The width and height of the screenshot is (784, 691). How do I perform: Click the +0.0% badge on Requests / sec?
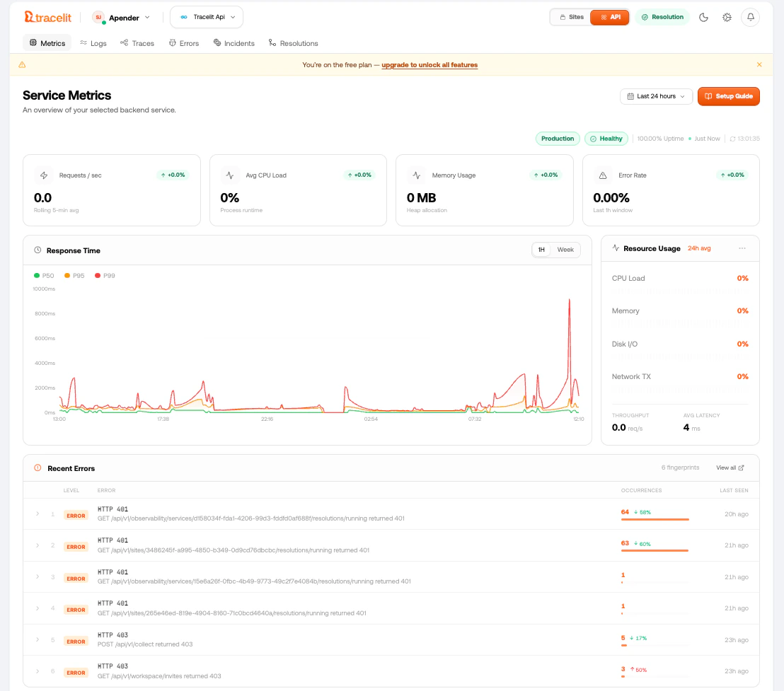point(173,175)
